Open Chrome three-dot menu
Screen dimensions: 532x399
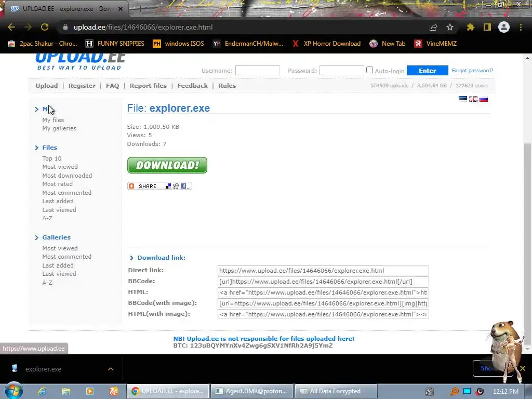[521, 27]
